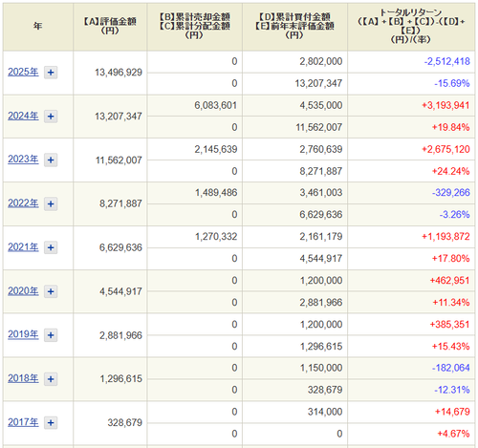Open the 2025年 link
The image size is (478, 448).
(x=23, y=72)
